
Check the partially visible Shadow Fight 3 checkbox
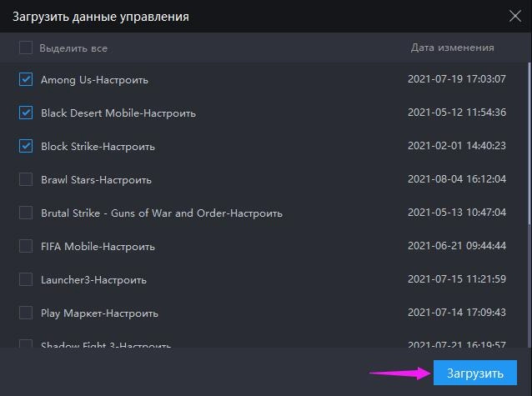pos(26,344)
